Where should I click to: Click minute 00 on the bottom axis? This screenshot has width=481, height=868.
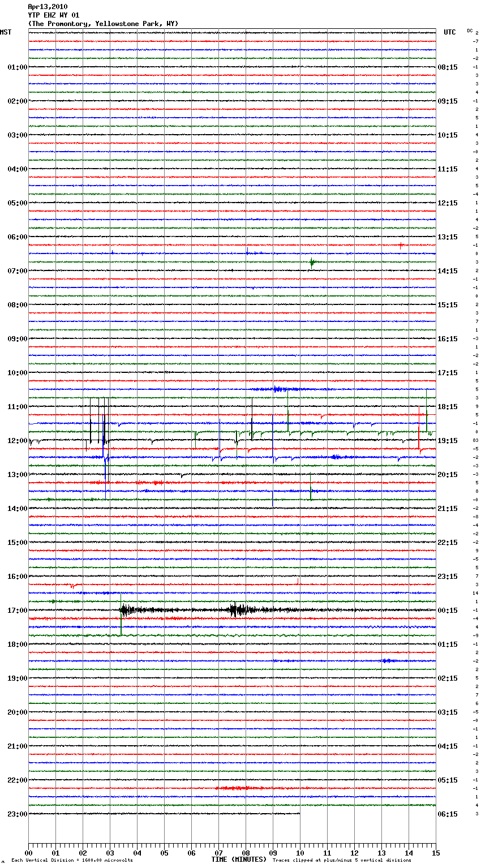(x=29, y=853)
